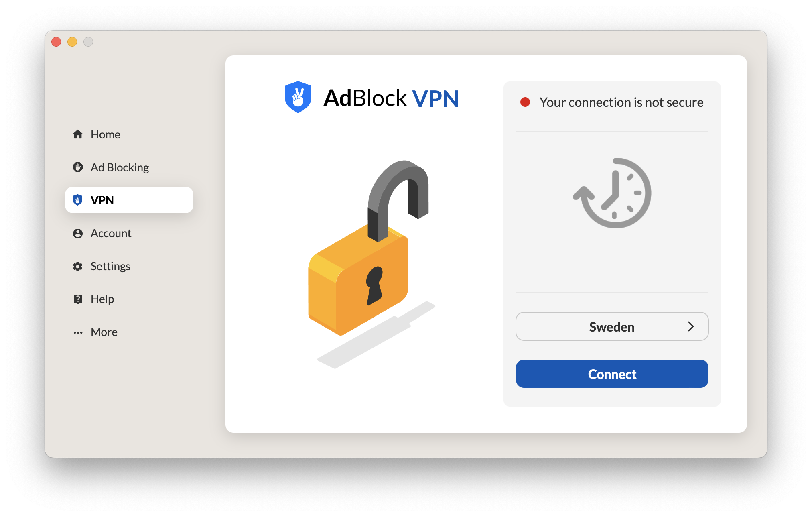
Task: Click the More ellipsis icon
Action: (x=77, y=332)
